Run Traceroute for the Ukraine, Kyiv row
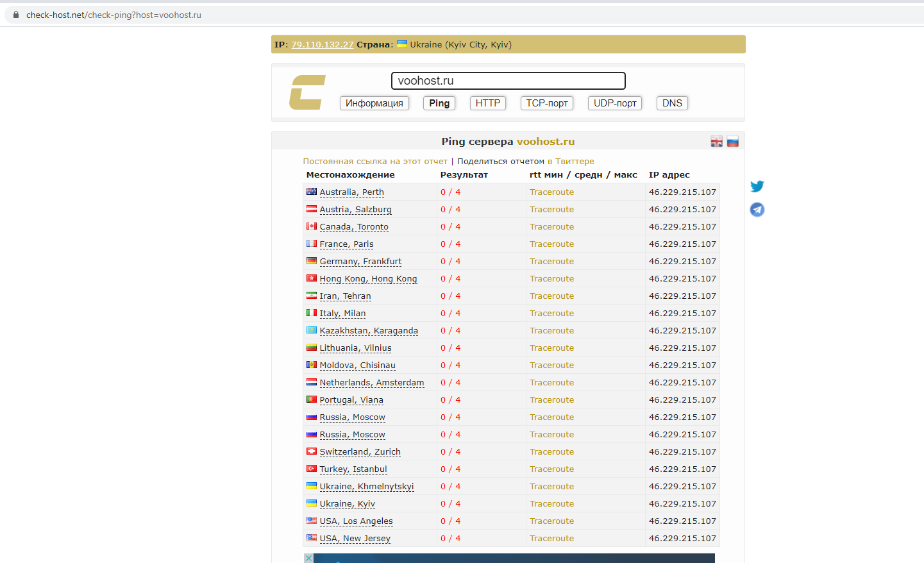Image resolution: width=924 pixels, height=563 pixels. pos(552,504)
